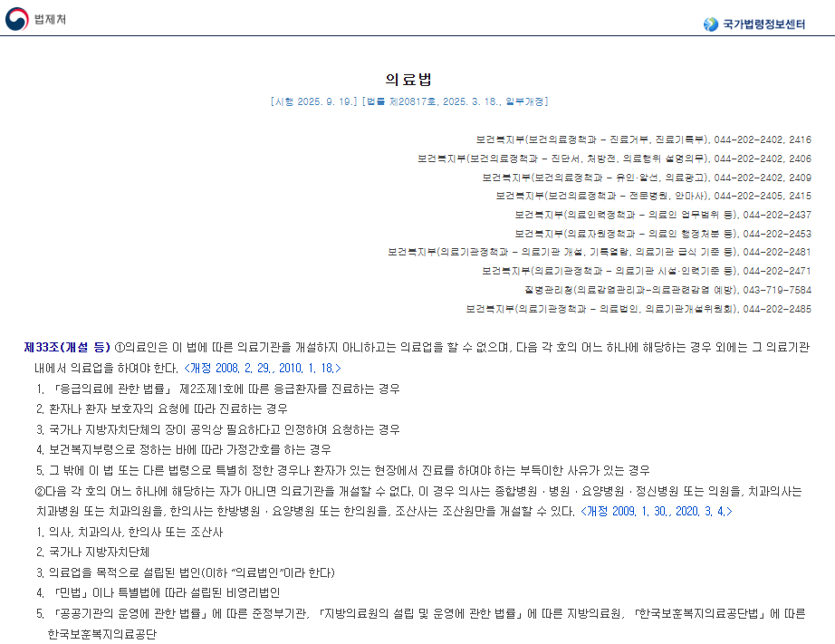Click the 의료법인, 의료기관개설위원회 contact line

(638, 309)
